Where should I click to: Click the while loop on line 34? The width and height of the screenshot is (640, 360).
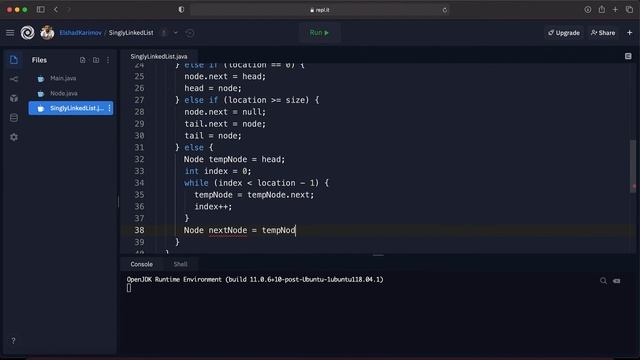click(256, 183)
